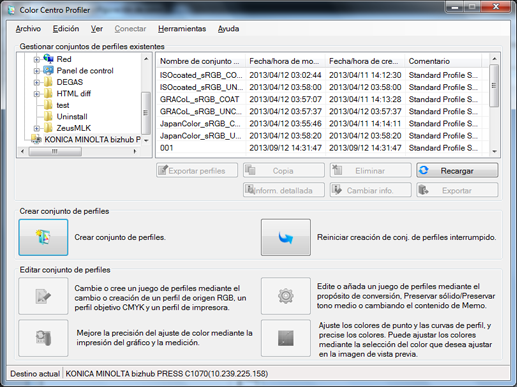517x387 pixels.
Task: Expand the Red tree node
Action: [x=36, y=59]
